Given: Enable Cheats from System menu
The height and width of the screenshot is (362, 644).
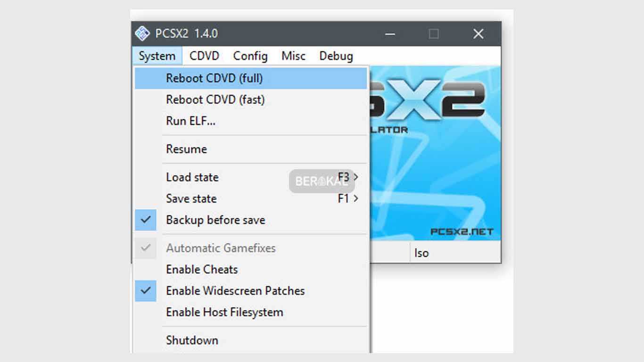Looking at the screenshot, I should [251, 269].
